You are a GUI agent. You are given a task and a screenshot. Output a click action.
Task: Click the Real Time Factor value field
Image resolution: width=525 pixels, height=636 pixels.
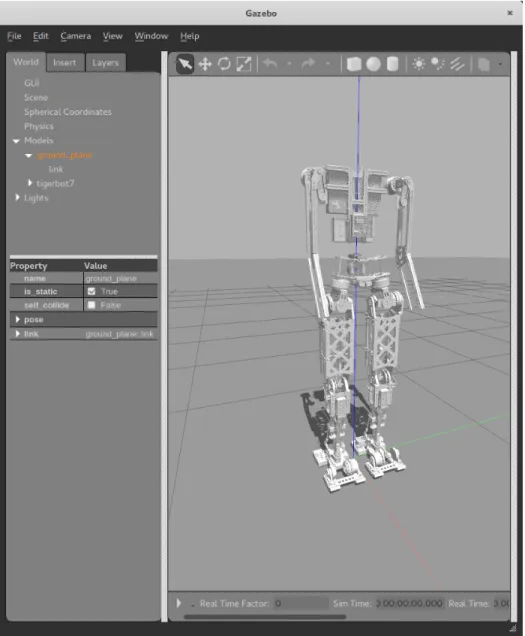[x=301, y=604]
